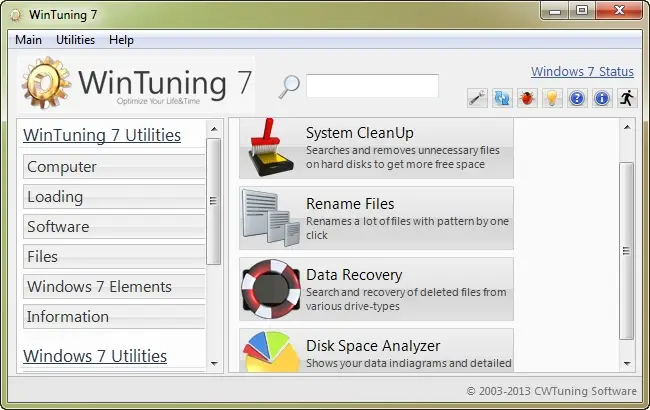Image resolution: width=650 pixels, height=410 pixels.
Task: Click the light bulb tips icon
Action: coord(552,98)
